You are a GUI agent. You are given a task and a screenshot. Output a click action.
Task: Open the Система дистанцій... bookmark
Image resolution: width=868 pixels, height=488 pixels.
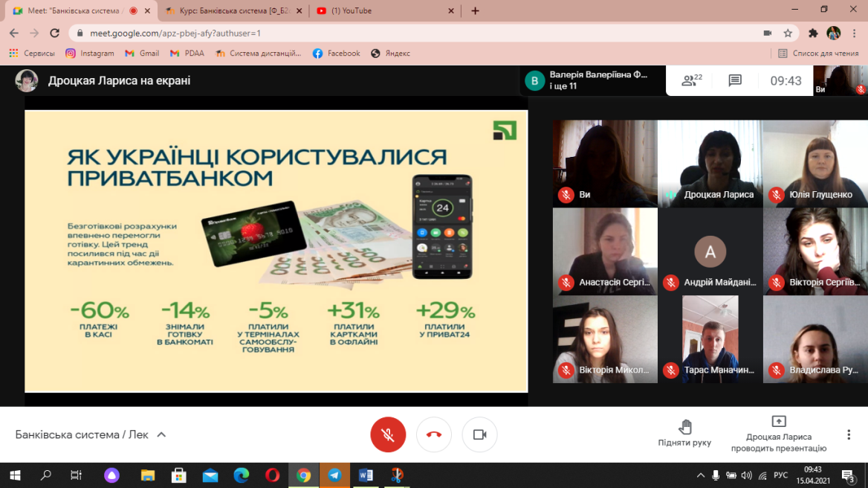pyautogui.click(x=258, y=53)
